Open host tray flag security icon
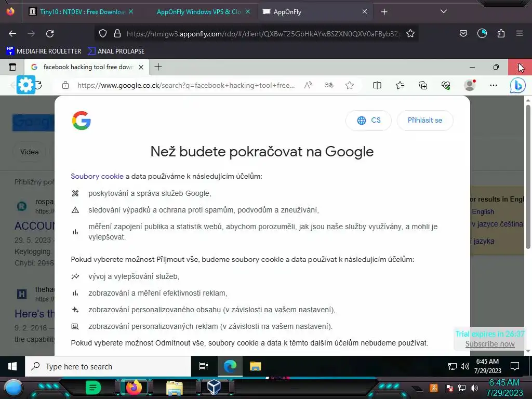532x399 pixels. coord(449,388)
